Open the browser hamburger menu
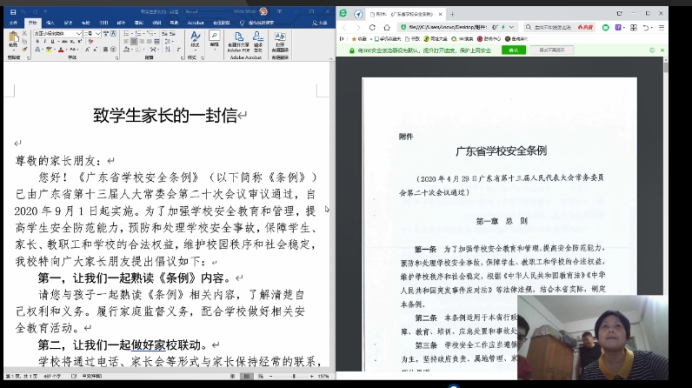Image resolution: width=692 pixels, height=388 pixels. pyautogui.click(x=661, y=27)
